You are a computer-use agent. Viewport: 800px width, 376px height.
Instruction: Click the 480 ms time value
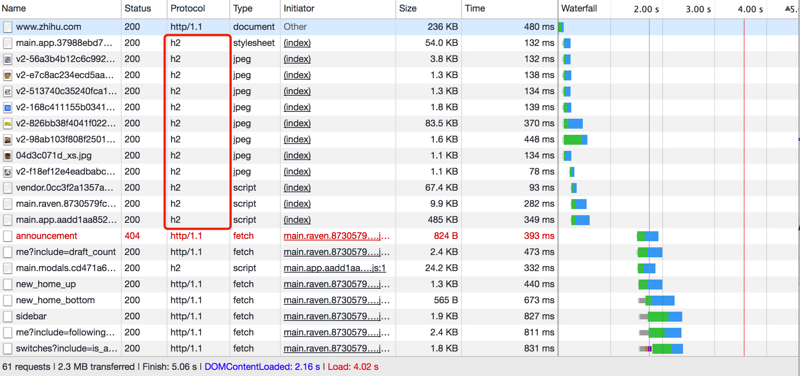[539, 27]
